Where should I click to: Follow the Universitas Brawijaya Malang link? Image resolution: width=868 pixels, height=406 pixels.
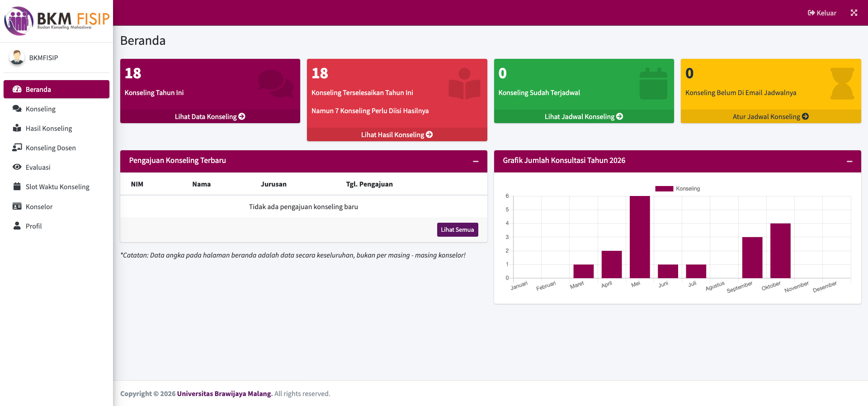[x=225, y=393]
